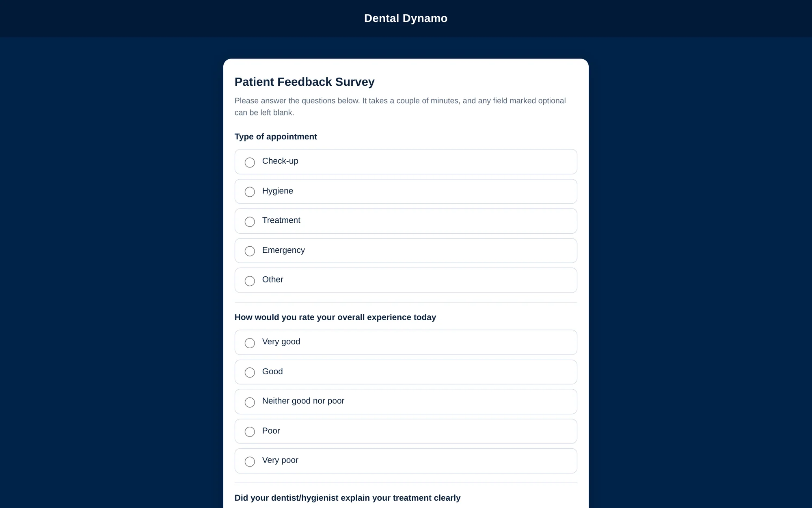Click the Type of appointment question label
This screenshot has width=812, height=508.
pyautogui.click(x=276, y=137)
